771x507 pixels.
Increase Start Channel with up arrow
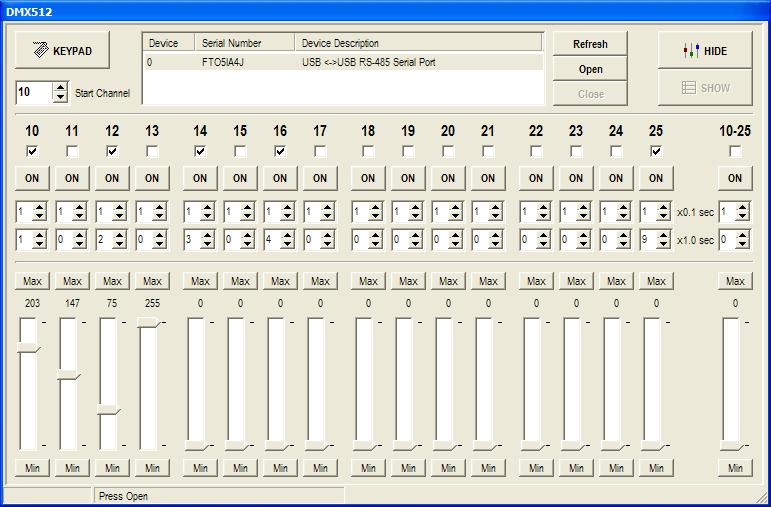(60, 87)
